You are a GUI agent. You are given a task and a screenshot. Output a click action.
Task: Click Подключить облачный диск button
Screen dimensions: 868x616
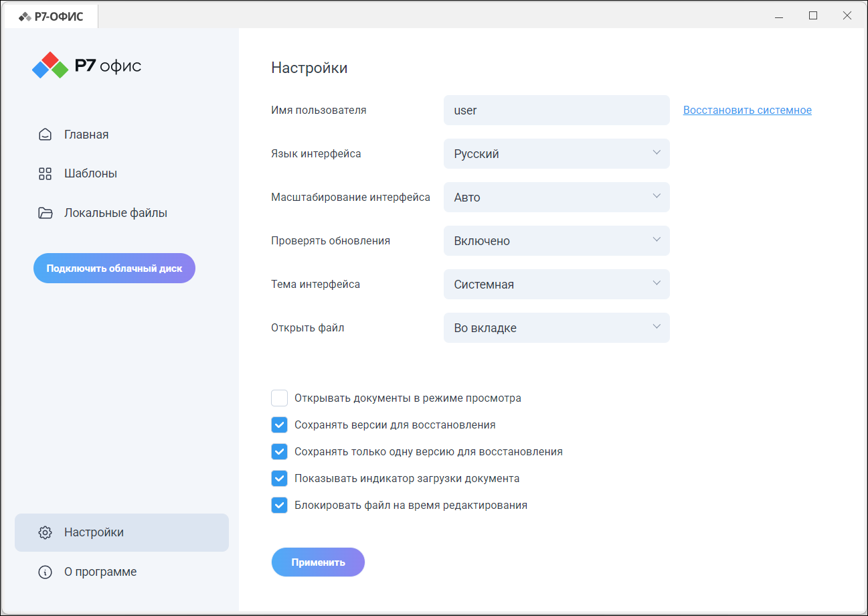point(114,268)
